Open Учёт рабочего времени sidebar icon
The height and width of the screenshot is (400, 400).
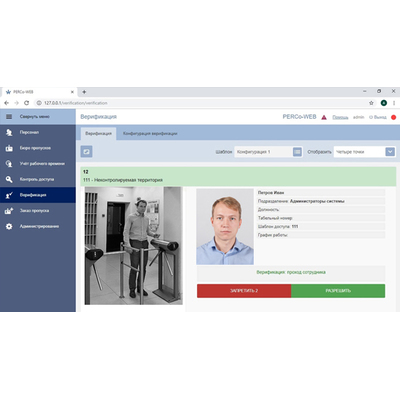(9, 164)
